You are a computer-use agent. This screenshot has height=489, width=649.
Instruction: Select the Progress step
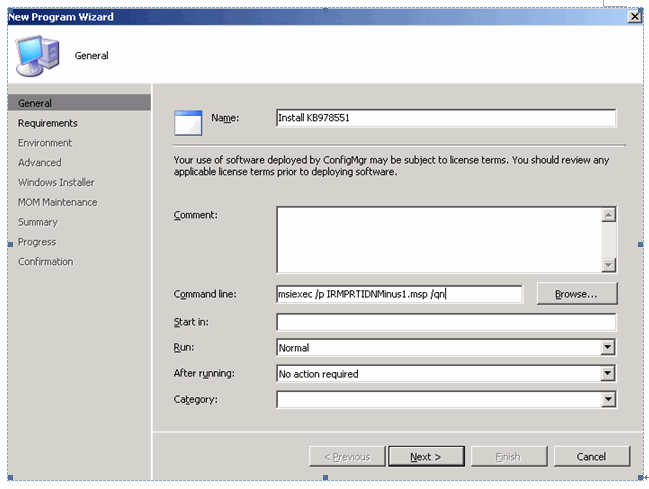[x=37, y=242]
